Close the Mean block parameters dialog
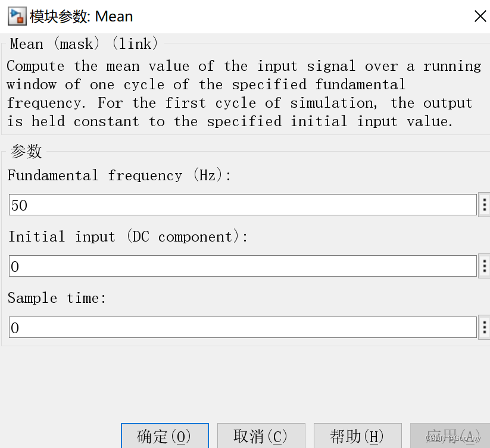This screenshot has height=448, width=490. coord(480,16)
